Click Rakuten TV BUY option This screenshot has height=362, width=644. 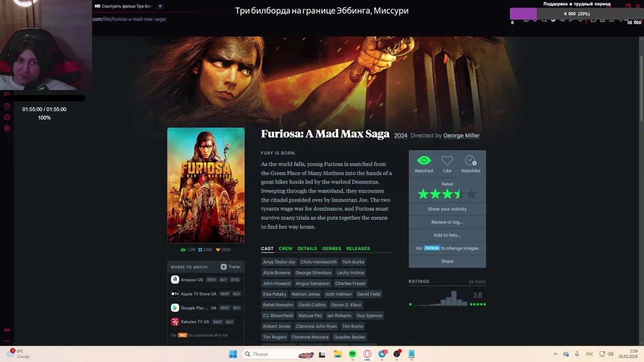(x=229, y=322)
